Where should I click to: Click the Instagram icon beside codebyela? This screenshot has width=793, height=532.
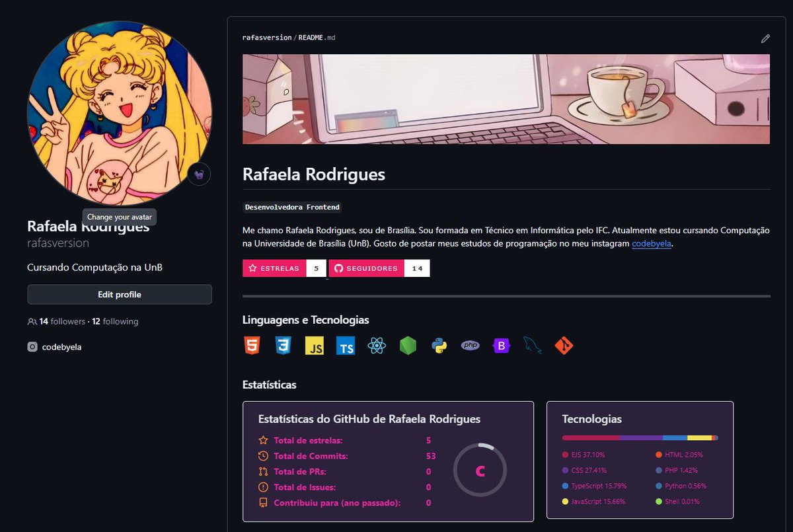pyautogui.click(x=32, y=347)
